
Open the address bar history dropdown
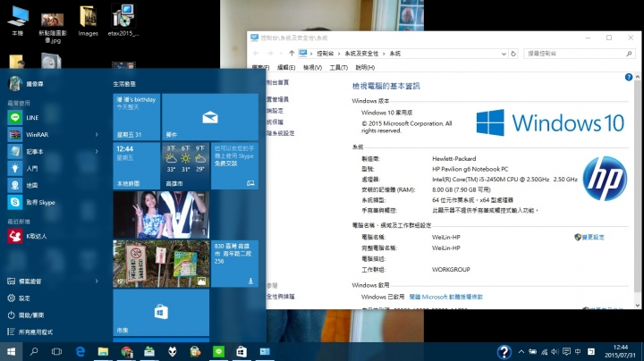[504, 54]
